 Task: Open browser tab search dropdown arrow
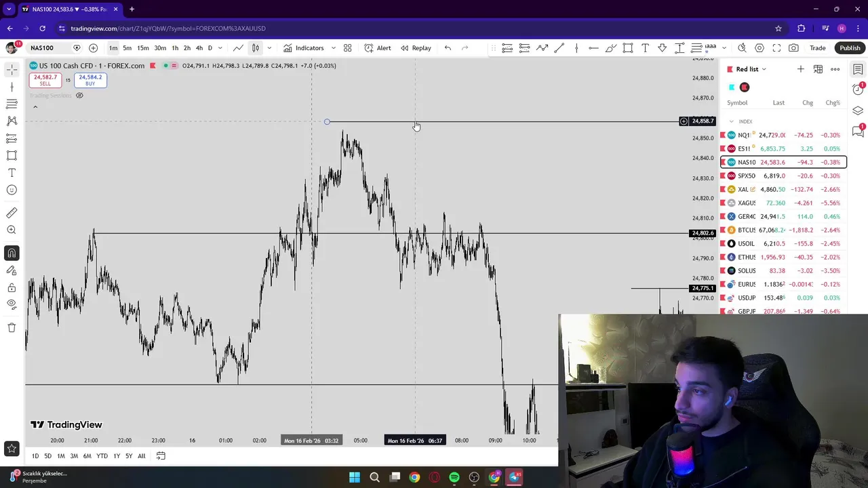click(9, 9)
